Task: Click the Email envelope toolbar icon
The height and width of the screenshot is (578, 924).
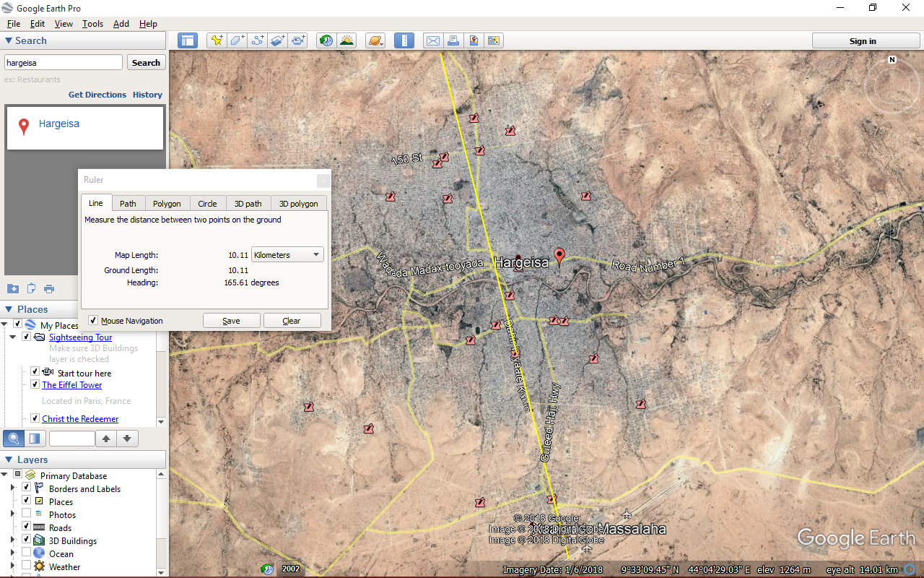Action: (x=432, y=41)
